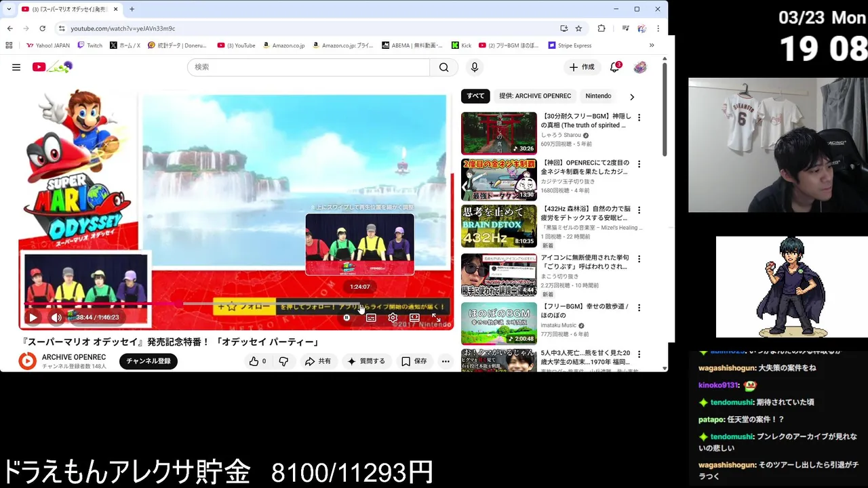Open more actions ellipsis below the video
This screenshot has height=488, width=868.
(446, 361)
